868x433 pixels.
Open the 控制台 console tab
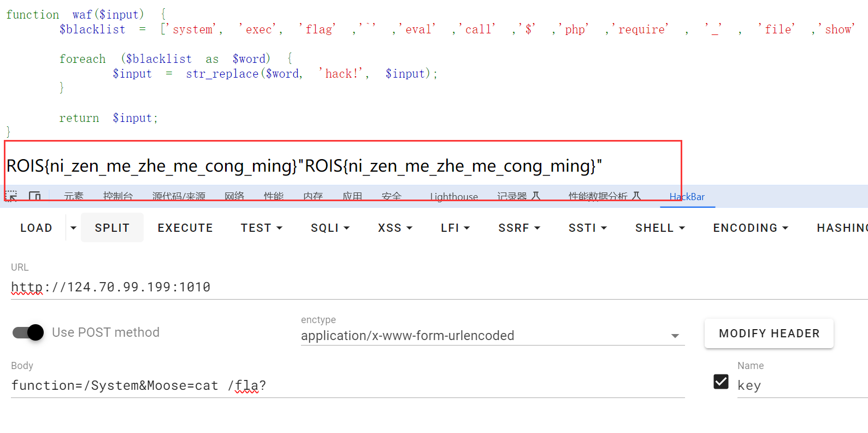pos(117,197)
